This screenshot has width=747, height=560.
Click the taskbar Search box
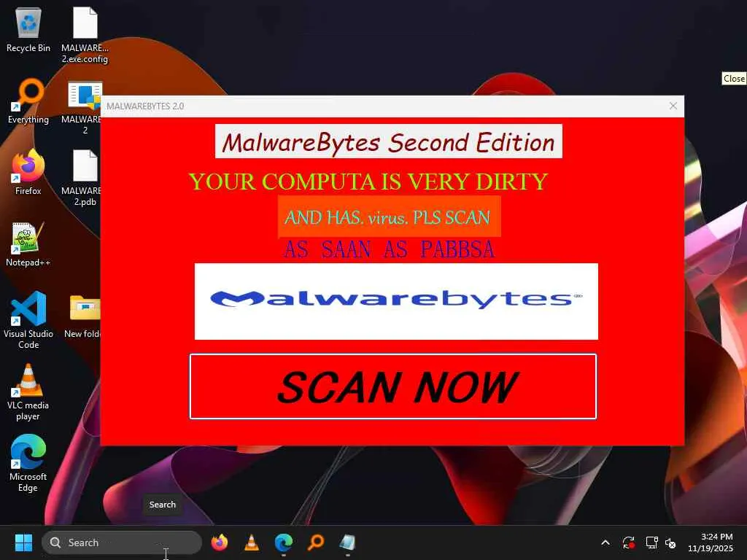(122, 542)
